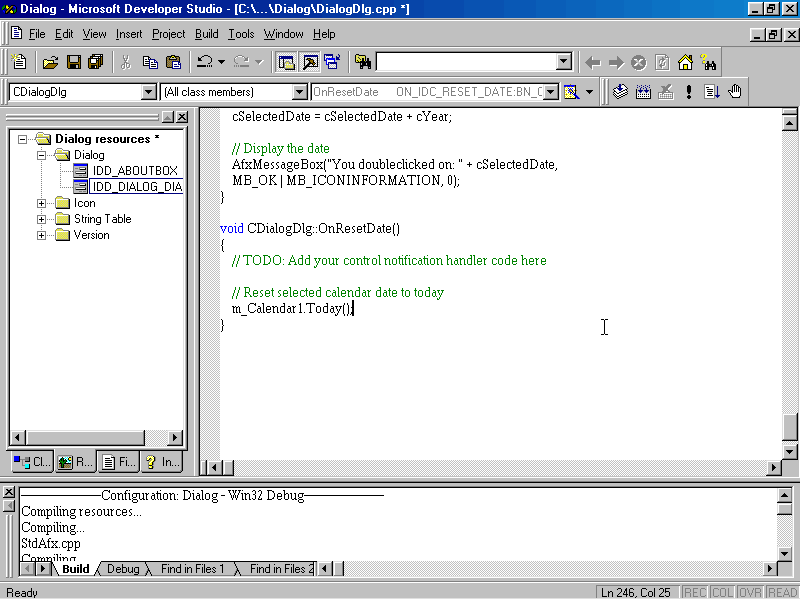Click the Redo arrow icon
Screen dimensions: 800x600
pyautogui.click(x=241, y=62)
